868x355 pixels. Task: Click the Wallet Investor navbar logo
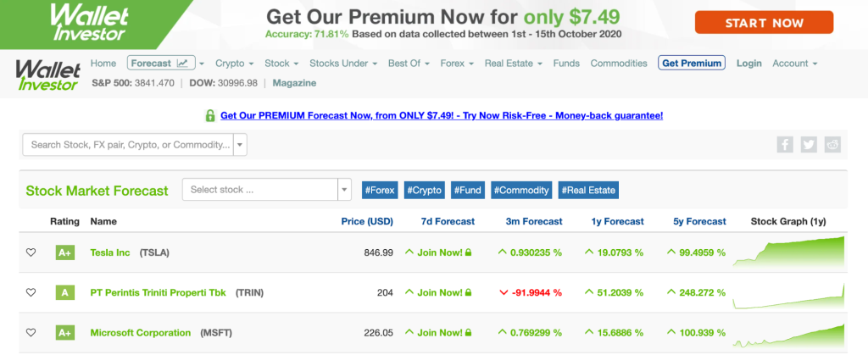pyautogui.click(x=47, y=74)
